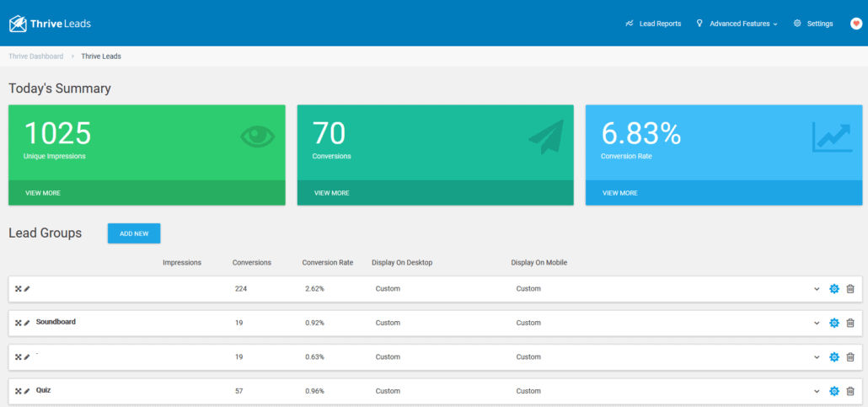This screenshot has height=407, width=868.
Task: Click move handle of Quiz row
Action: pyautogui.click(x=18, y=392)
